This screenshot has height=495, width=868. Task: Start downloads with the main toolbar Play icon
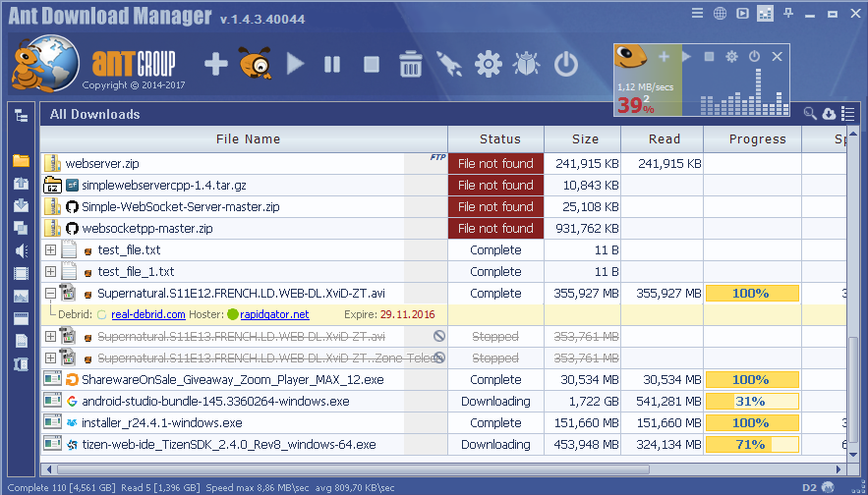point(295,64)
